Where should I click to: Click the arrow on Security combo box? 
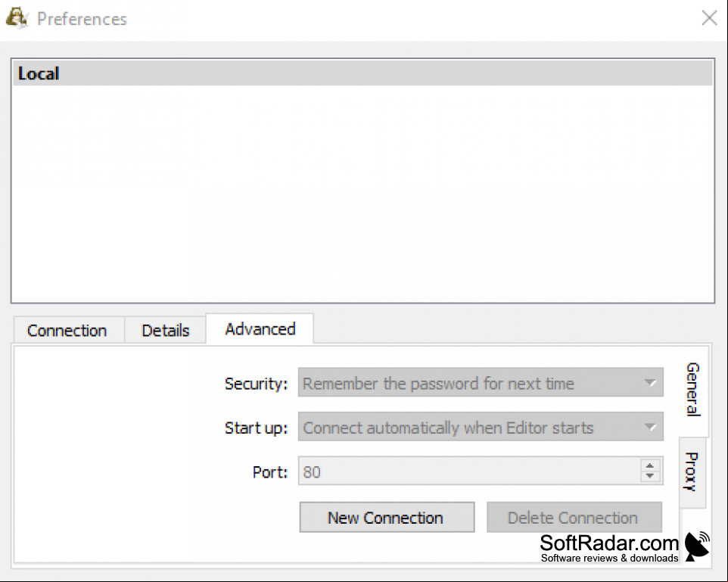point(650,383)
